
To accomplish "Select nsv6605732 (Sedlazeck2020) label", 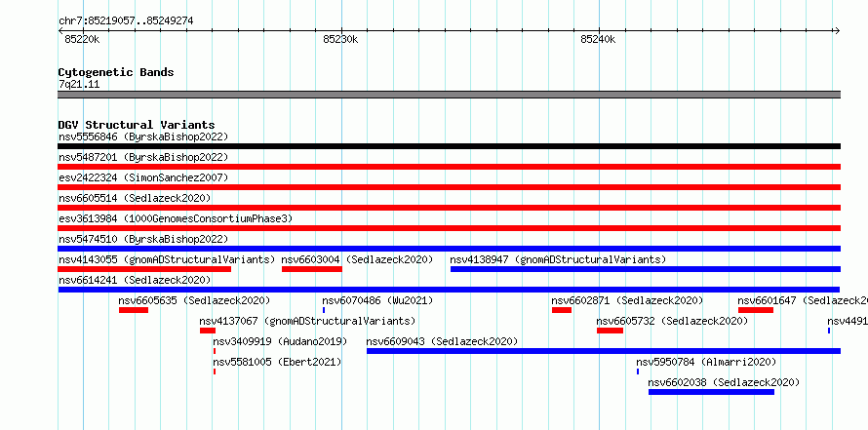I will pos(672,321).
